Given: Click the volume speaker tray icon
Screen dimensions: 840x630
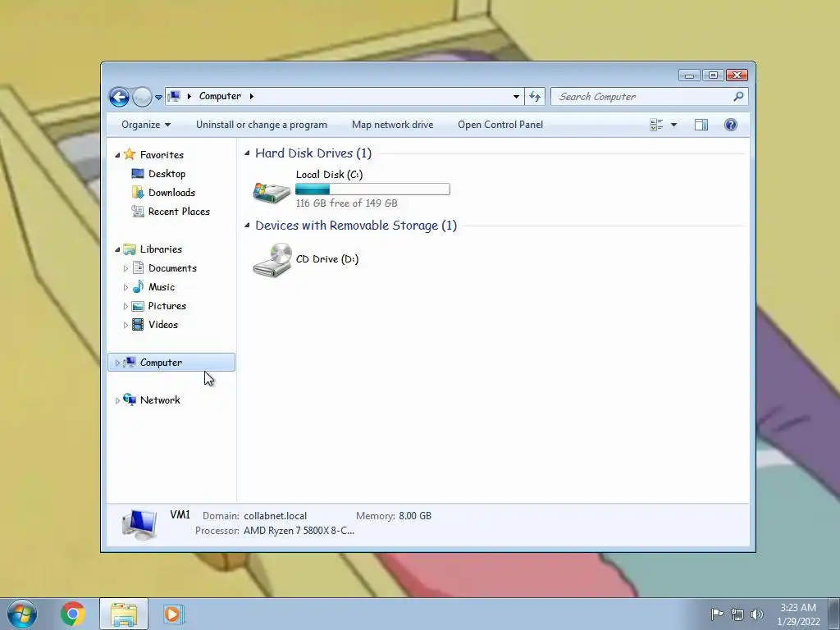Looking at the screenshot, I should 756,614.
